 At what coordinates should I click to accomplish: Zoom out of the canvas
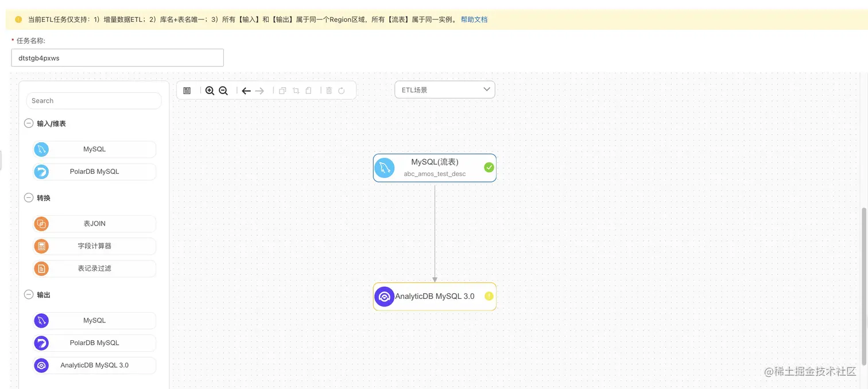point(223,91)
